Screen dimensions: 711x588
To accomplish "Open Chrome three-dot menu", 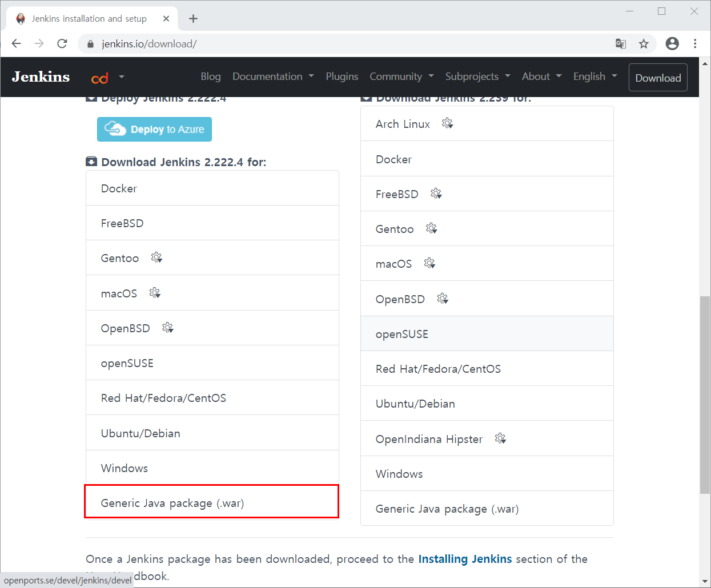I will pos(695,43).
